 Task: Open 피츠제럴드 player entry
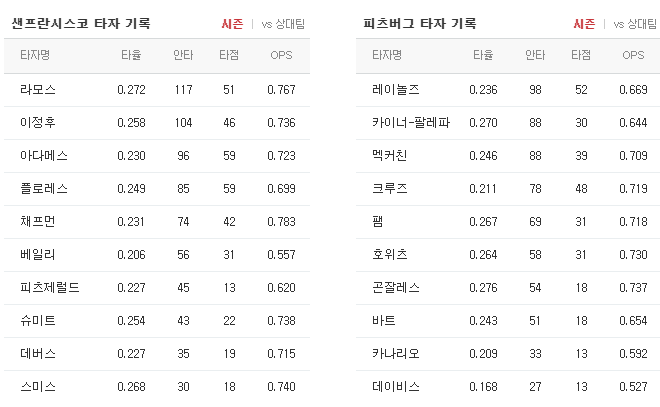tap(50, 287)
